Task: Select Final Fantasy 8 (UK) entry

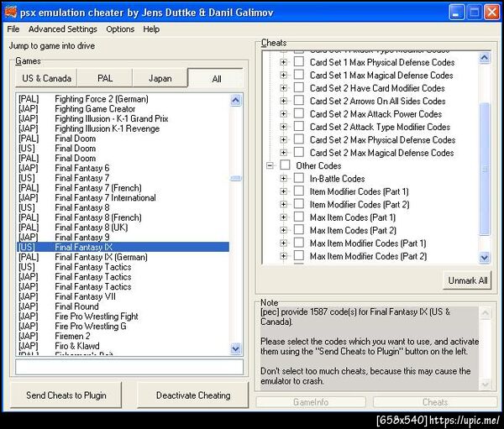Action: [123, 228]
